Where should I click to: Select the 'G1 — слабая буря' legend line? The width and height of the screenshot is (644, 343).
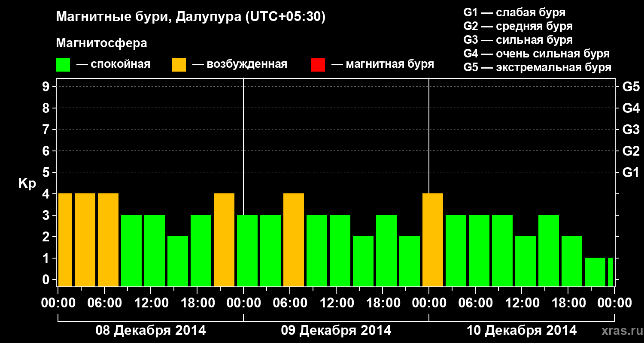click(514, 12)
